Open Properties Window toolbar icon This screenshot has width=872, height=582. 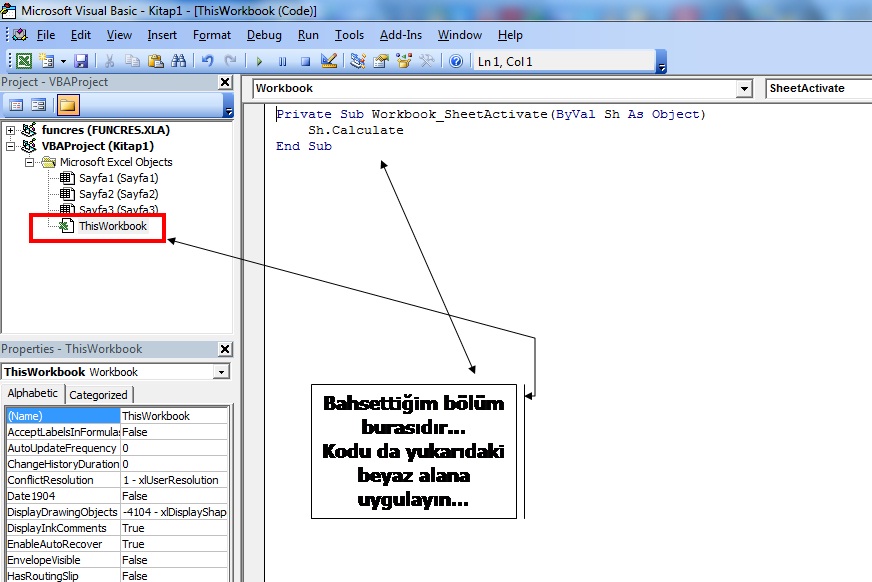pyautogui.click(x=381, y=61)
